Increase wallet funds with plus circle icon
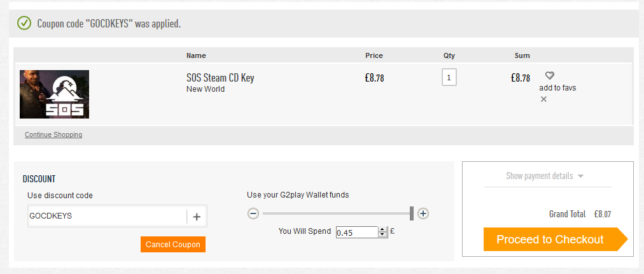 (x=423, y=213)
